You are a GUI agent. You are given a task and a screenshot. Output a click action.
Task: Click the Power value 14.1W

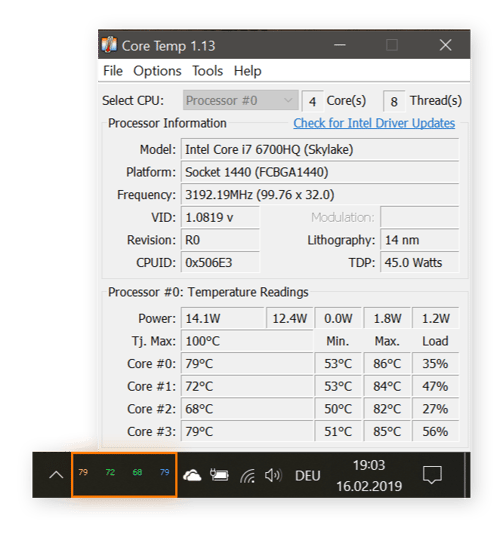point(222,318)
